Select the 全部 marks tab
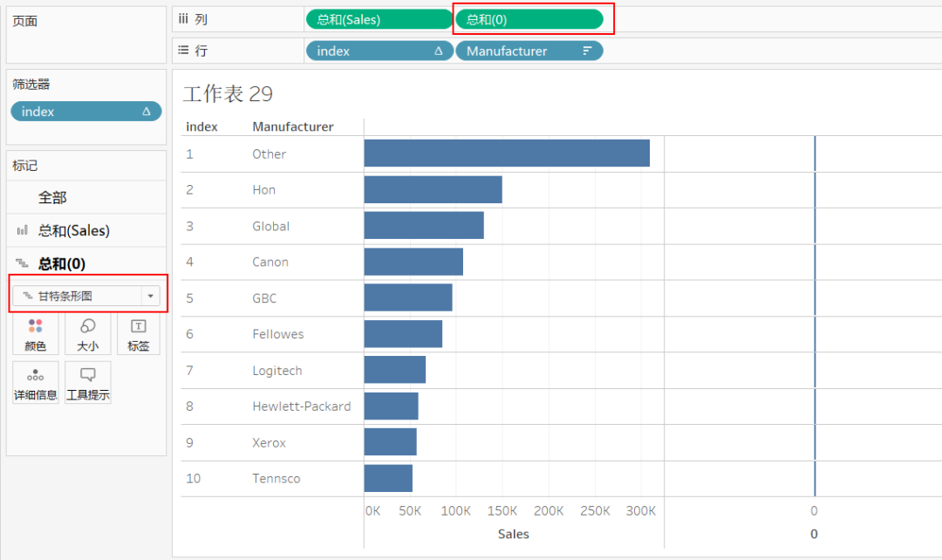 [x=52, y=198]
